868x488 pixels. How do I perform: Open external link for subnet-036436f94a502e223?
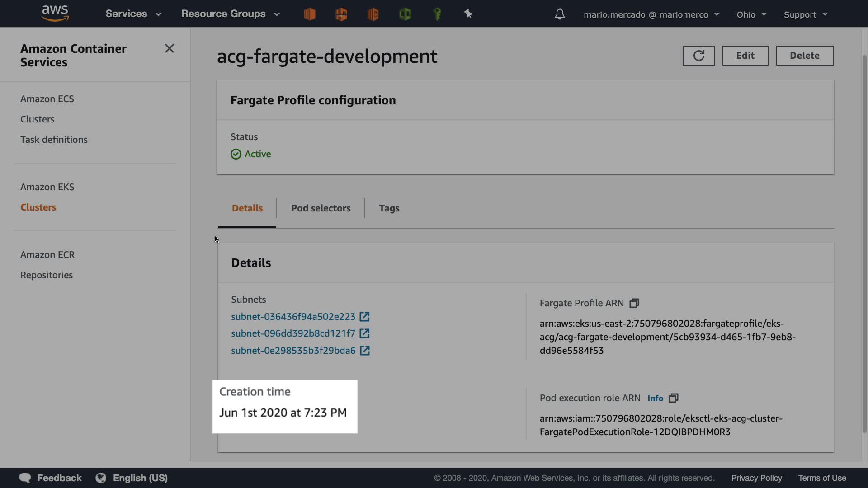(364, 317)
